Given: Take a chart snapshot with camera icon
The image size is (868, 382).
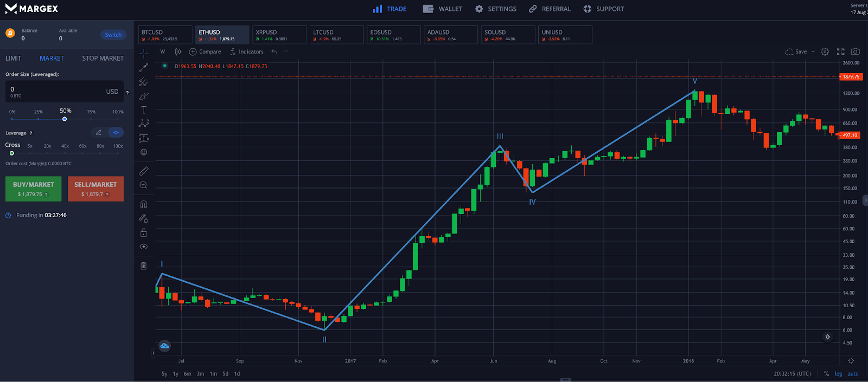Looking at the screenshot, I should tap(855, 52).
